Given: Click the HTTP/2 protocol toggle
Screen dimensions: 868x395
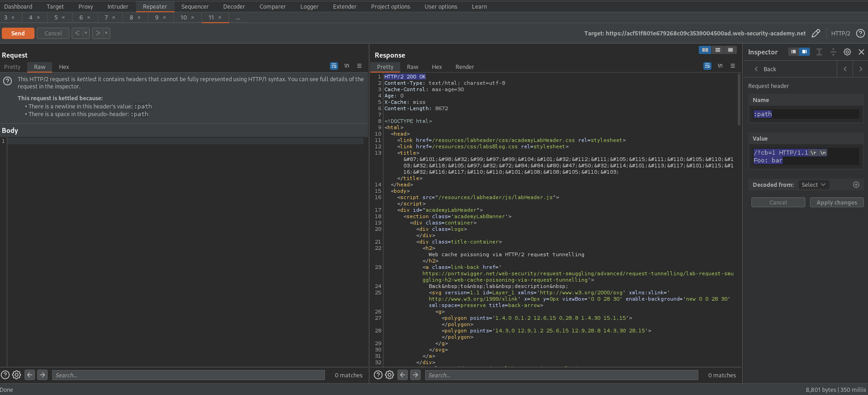Looking at the screenshot, I should click(840, 33).
